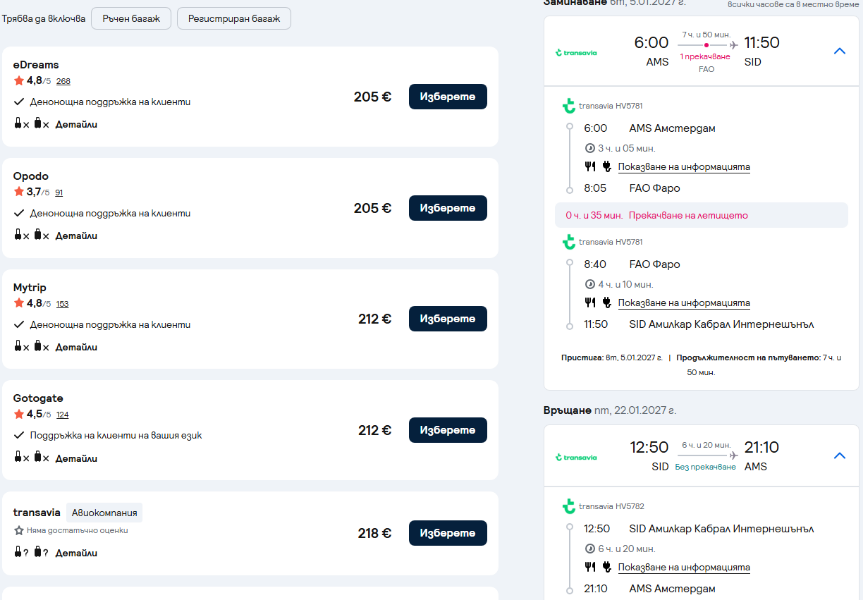The height and width of the screenshot is (600, 863).
Task: Open eDreams 268 reviews count
Action: pos(63,81)
